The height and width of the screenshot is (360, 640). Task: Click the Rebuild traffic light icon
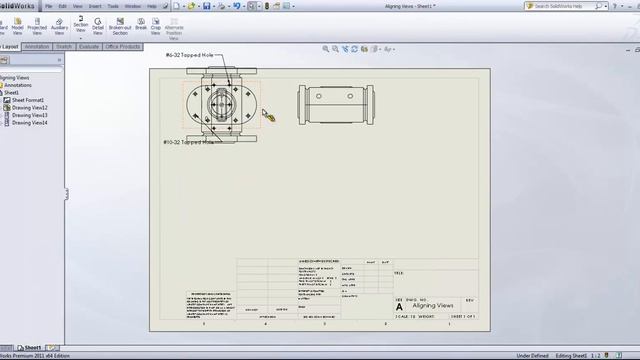tap(267, 6)
